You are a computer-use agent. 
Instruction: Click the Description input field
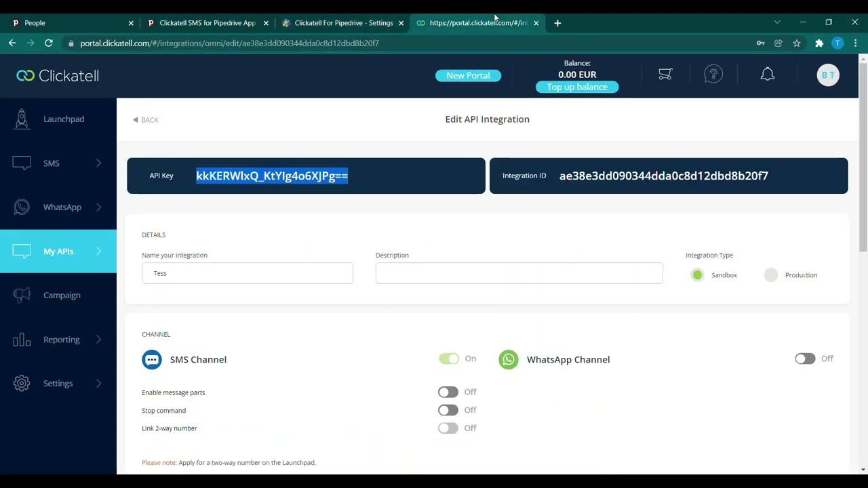(x=519, y=273)
